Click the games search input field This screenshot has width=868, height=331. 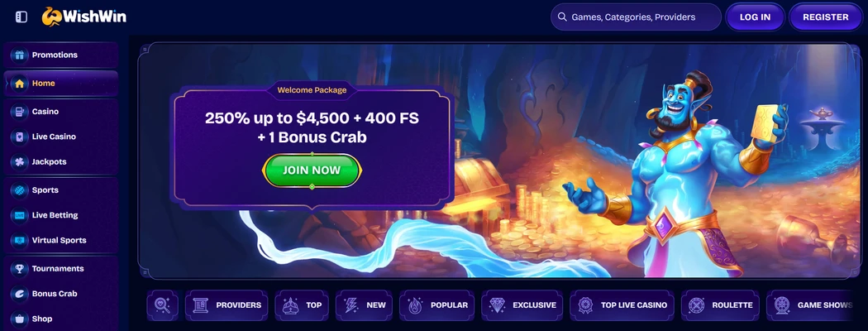tap(636, 17)
